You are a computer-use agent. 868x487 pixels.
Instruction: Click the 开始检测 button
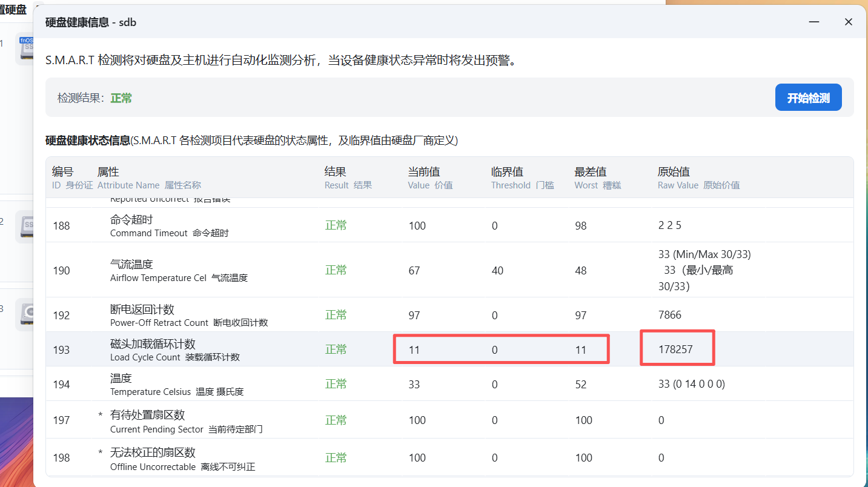click(808, 98)
